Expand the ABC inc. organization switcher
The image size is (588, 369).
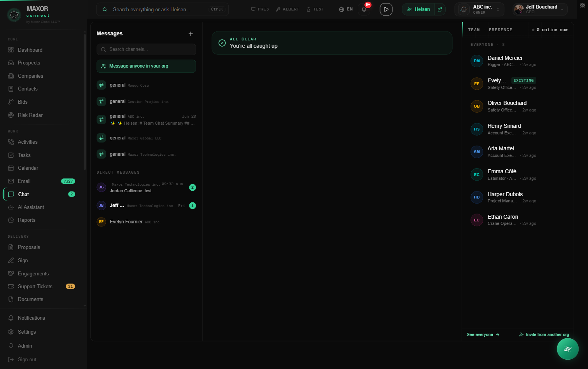[479, 9]
